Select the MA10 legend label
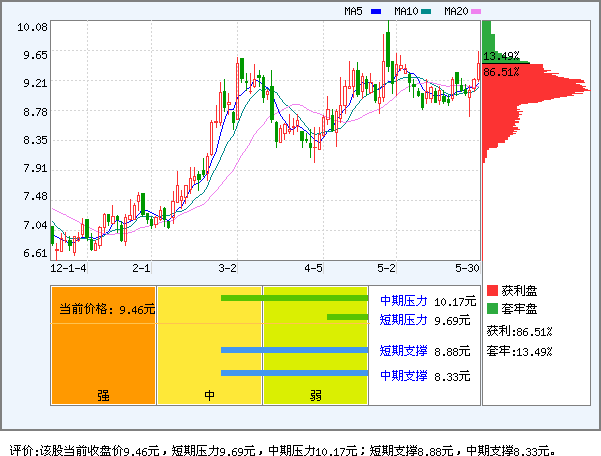The width and height of the screenshot is (601, 456). [x=406, y=11]
